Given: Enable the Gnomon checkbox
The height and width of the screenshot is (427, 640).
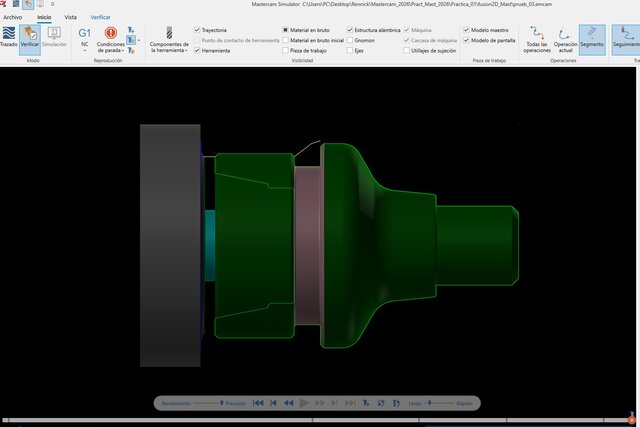Looking at the screenshot, I should (350, 40).
